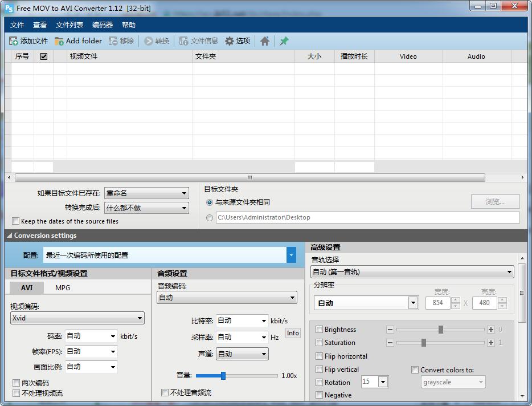Open 音频编码 dropdown
This screenshot has width=532, height=406.
[x=227, y=298]
